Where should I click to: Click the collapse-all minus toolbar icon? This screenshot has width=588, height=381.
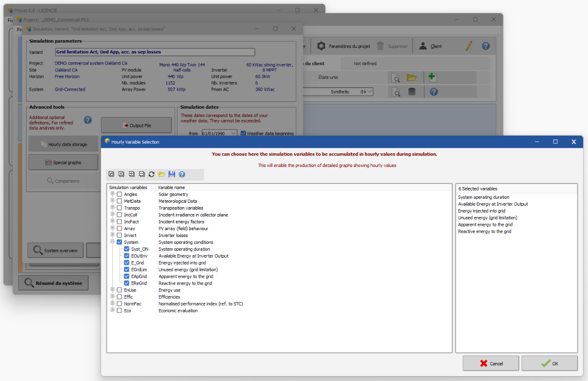[x=142, y=174]
